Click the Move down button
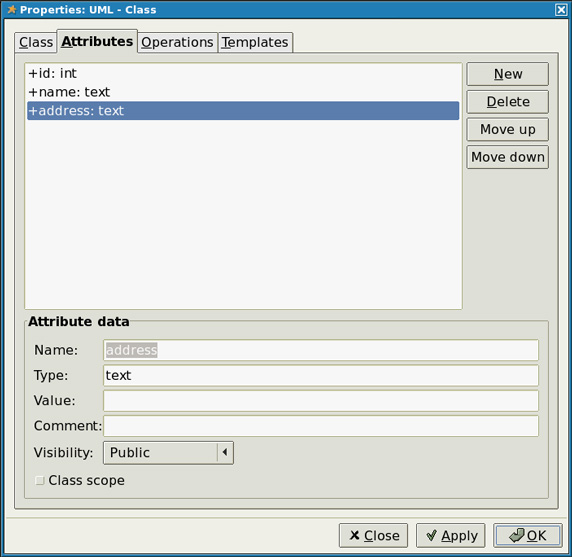 [507, 157]
